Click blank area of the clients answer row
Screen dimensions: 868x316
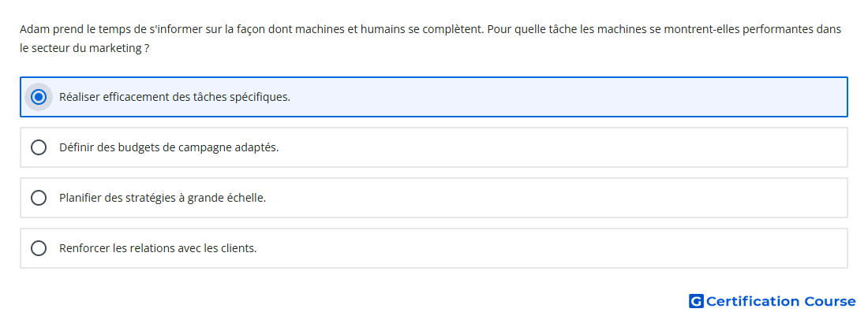(x=554, y=248)
